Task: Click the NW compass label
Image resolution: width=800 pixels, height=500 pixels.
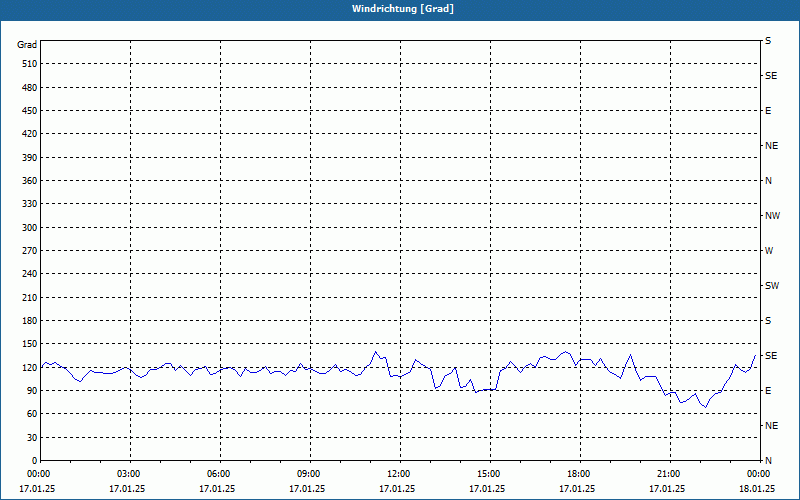Action: tap(772, 216)
